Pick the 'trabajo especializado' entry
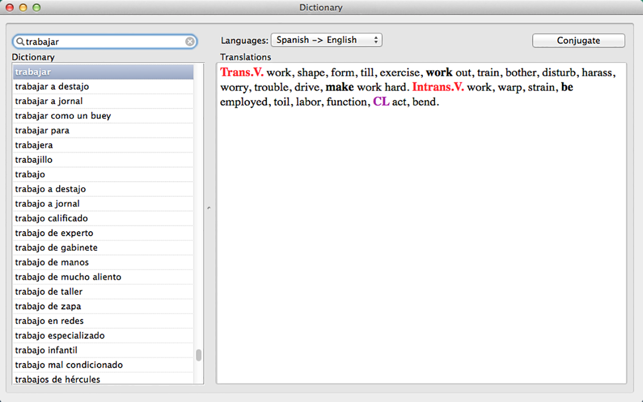The width and height of the screenshot is (643, 402). pyautogui.click(x=103, y=336)
